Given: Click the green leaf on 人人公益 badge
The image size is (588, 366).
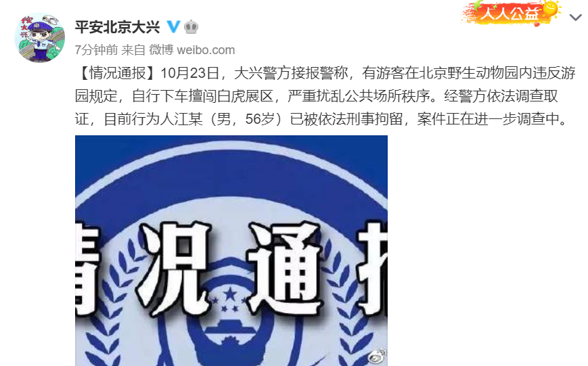Looking at the screenshot, I should pos(478,5).
